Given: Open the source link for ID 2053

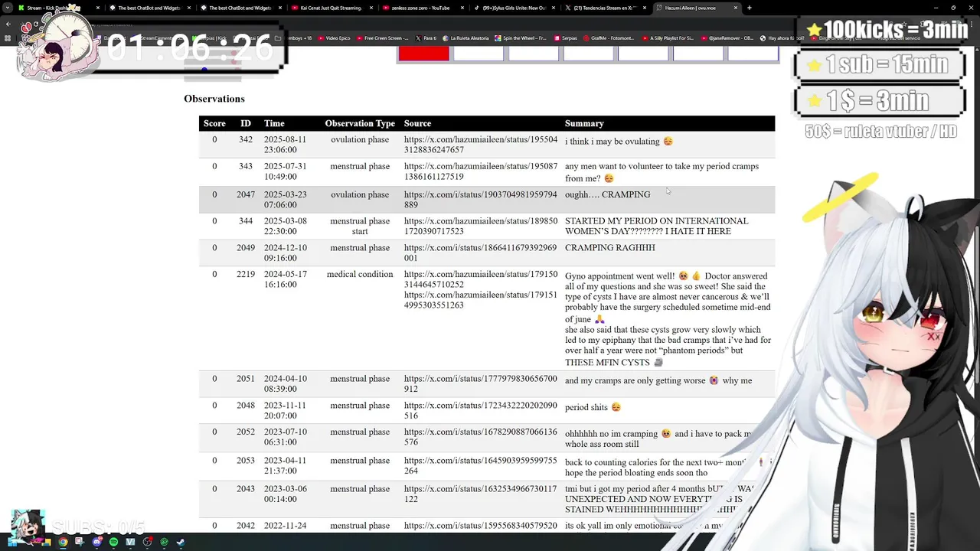Looking at the screenshot, I should coord(481,465).
